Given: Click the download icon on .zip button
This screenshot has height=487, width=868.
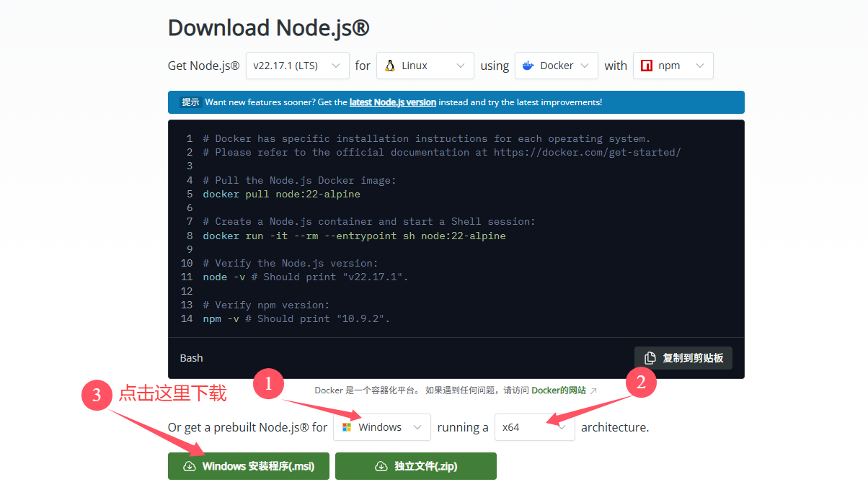Looking at the screenshot, I should coord(381,466).
